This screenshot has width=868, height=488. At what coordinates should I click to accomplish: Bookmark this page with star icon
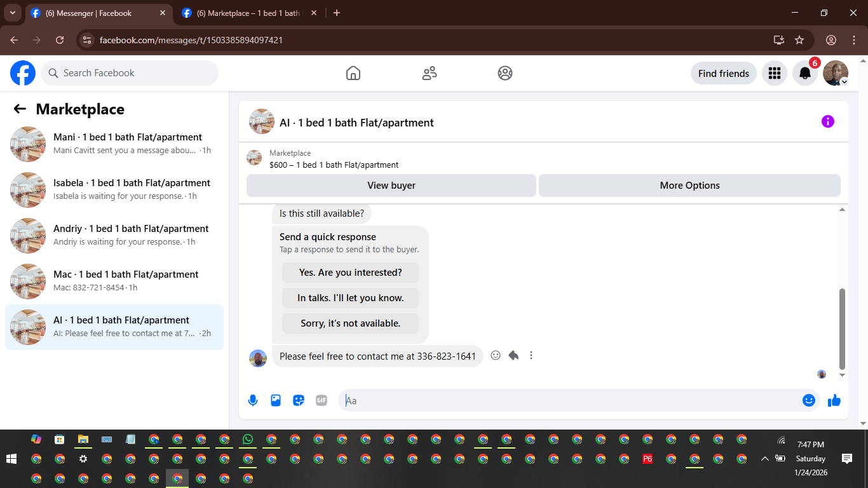pyautogui.click(x=799, y=40)
